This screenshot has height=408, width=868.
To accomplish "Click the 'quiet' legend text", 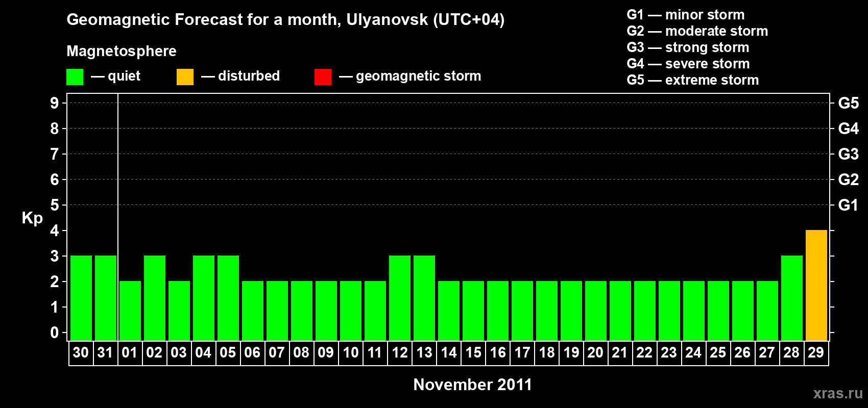I will tap(124, 76).
